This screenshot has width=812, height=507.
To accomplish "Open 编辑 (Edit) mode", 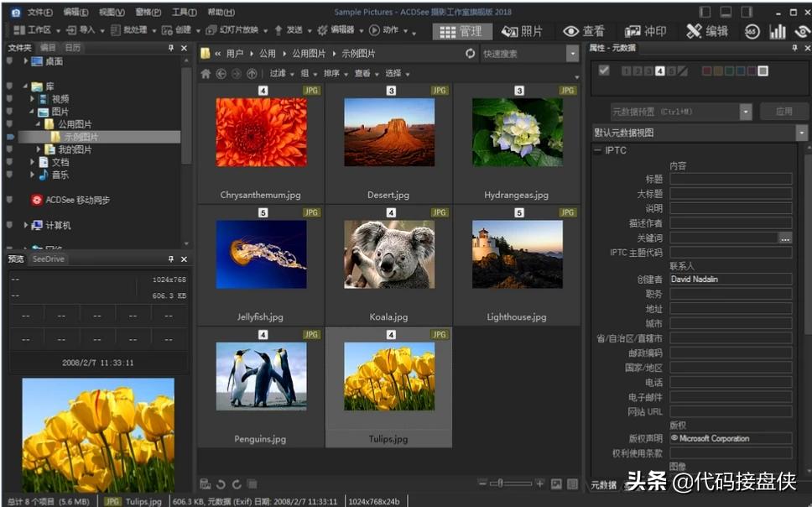I will pos(706,31).
